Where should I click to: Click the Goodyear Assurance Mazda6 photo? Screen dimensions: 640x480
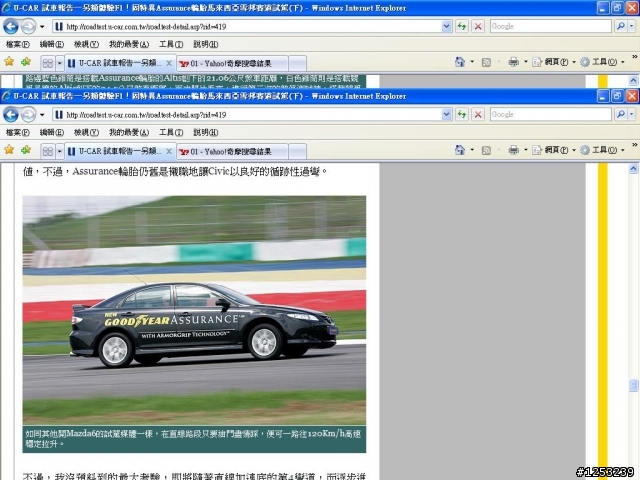click(x=194, y=310)
